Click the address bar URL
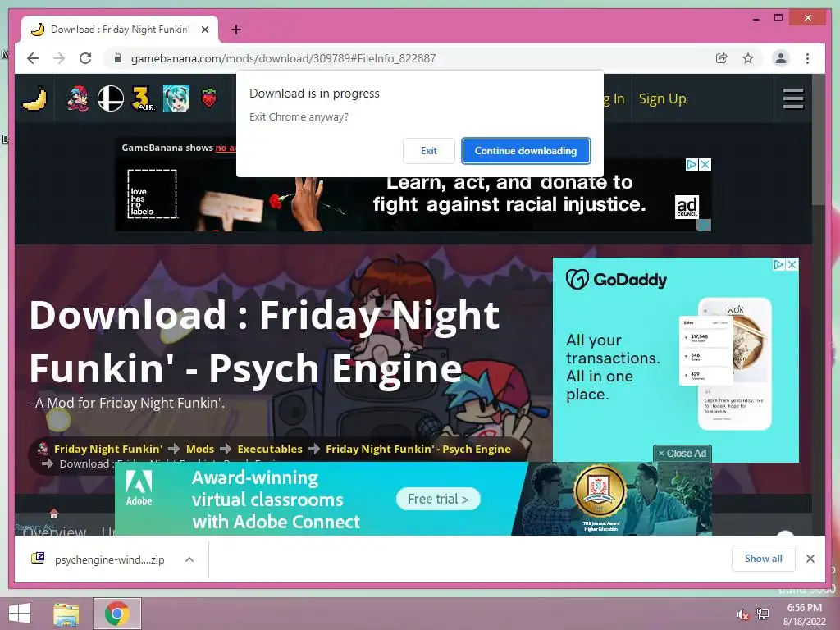840x630 pixels. coord(283,58)
